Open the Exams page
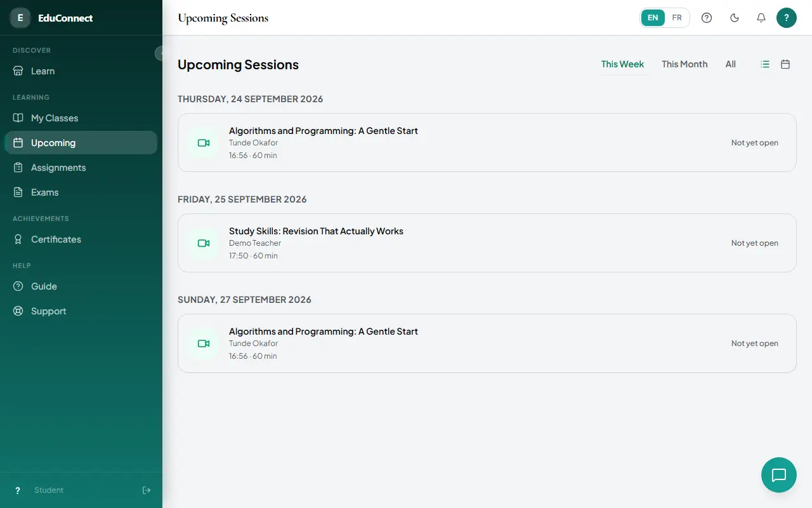Viewport: 812px width, 508px height. [x=81, y=192]
